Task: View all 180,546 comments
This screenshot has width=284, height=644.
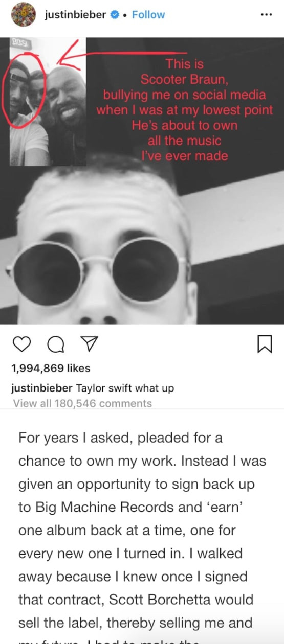Action: (82, 403)
